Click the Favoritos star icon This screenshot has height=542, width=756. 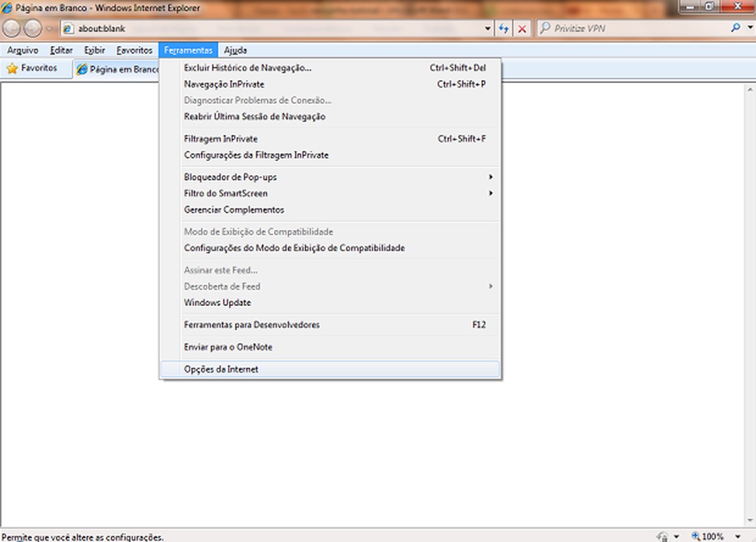11,69
